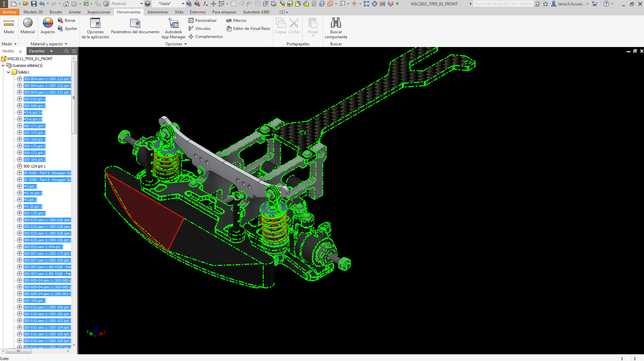Expand the 500-010.ipt:1 tree item
Image resolution: width=644 pixels, height=361 pixels.
(x=19, y=99)
